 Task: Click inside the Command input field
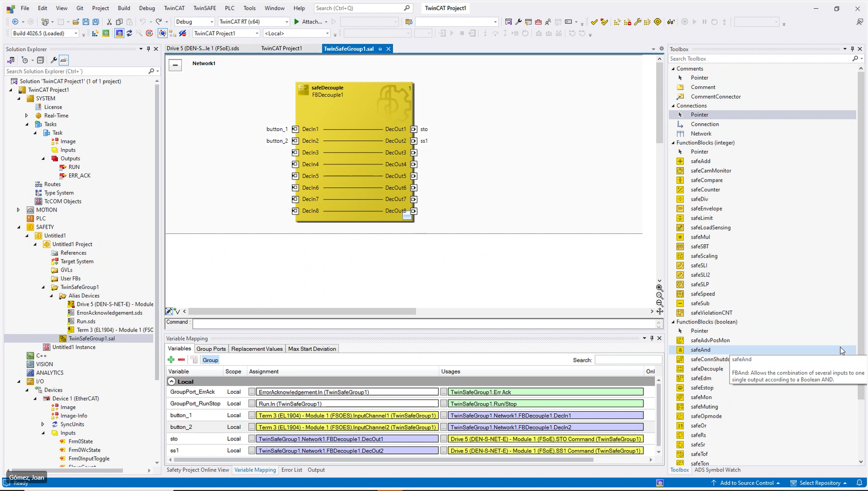(x=414, y=323)
